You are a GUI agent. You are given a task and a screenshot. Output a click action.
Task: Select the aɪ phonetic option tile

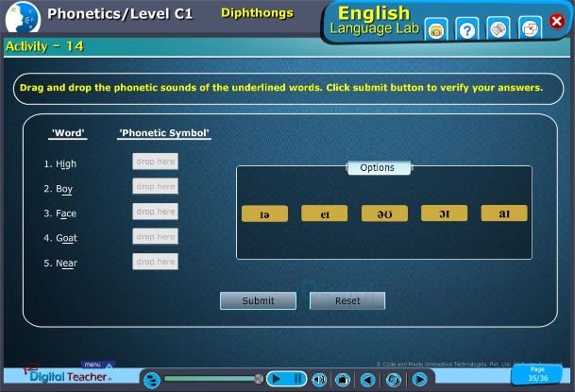[504, 213]
